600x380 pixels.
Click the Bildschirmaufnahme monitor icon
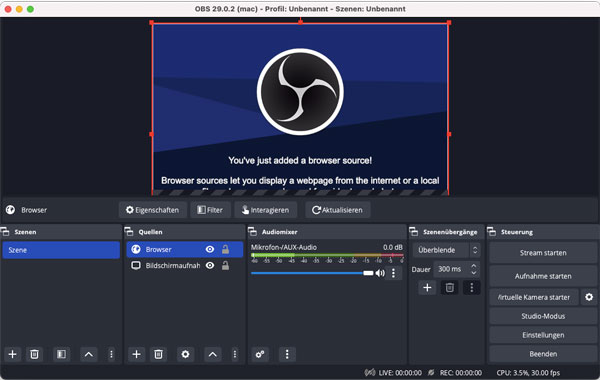(136, 266)
